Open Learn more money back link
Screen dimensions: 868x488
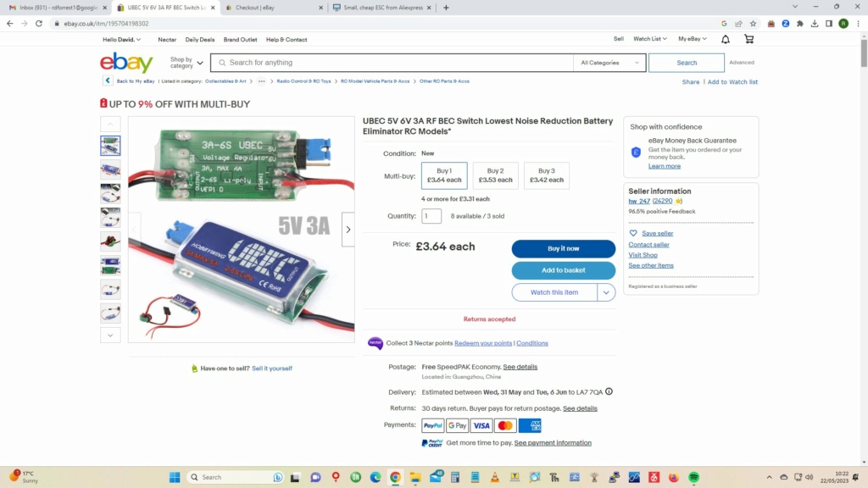click(x=665, y=166)
